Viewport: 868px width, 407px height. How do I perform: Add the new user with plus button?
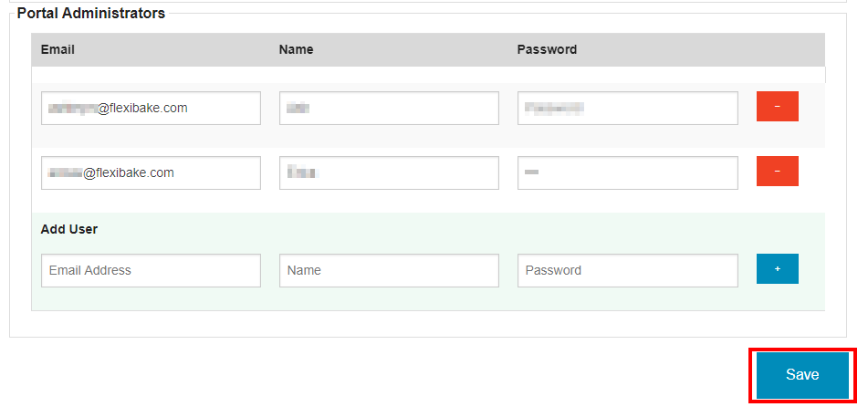click(x=778, y=268)
